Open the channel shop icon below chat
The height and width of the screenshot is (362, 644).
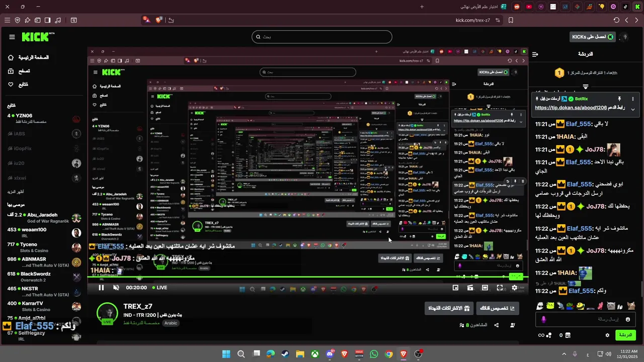(x=568, y=335)
